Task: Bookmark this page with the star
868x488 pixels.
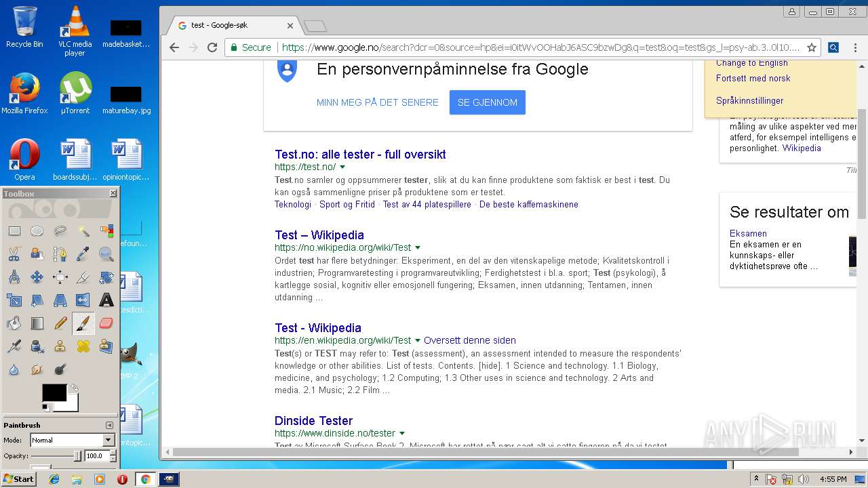Action: (811, 47)
